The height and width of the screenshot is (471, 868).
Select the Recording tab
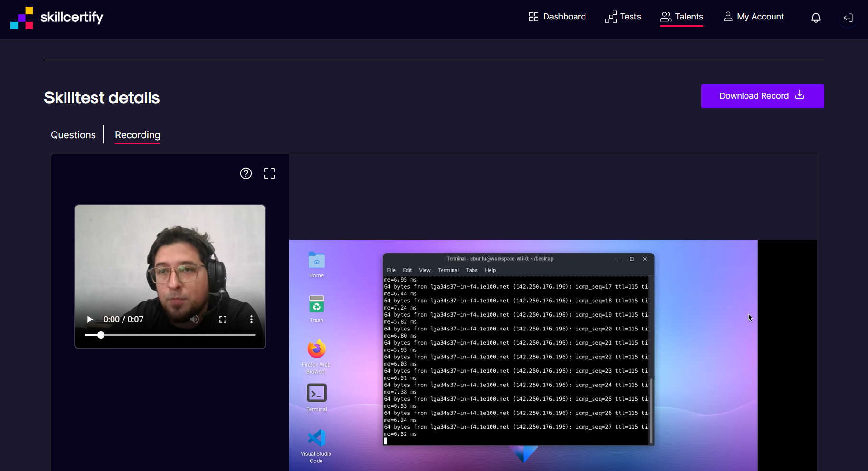(x=138, y=135)
